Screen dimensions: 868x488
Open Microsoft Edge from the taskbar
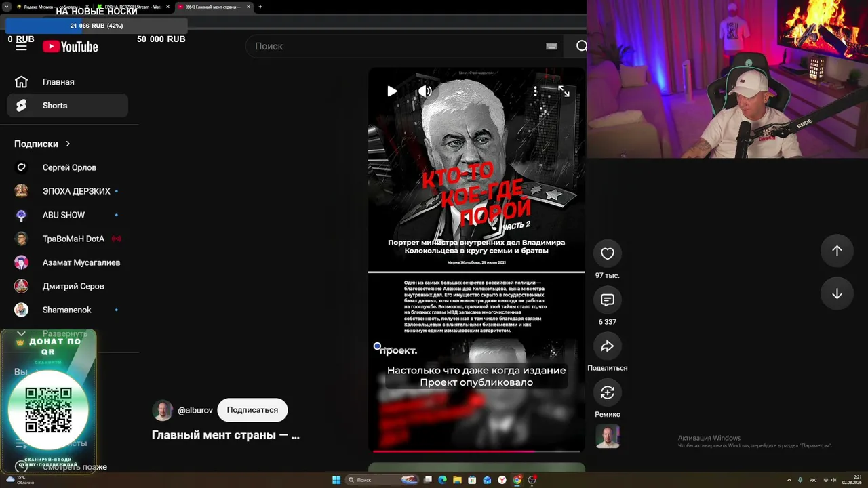coord(442,480)
